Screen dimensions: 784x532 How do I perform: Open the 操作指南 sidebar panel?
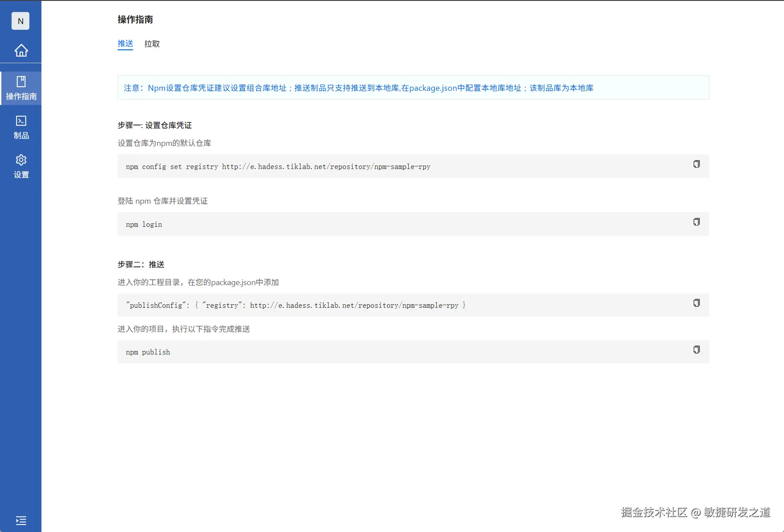point(20,88)
